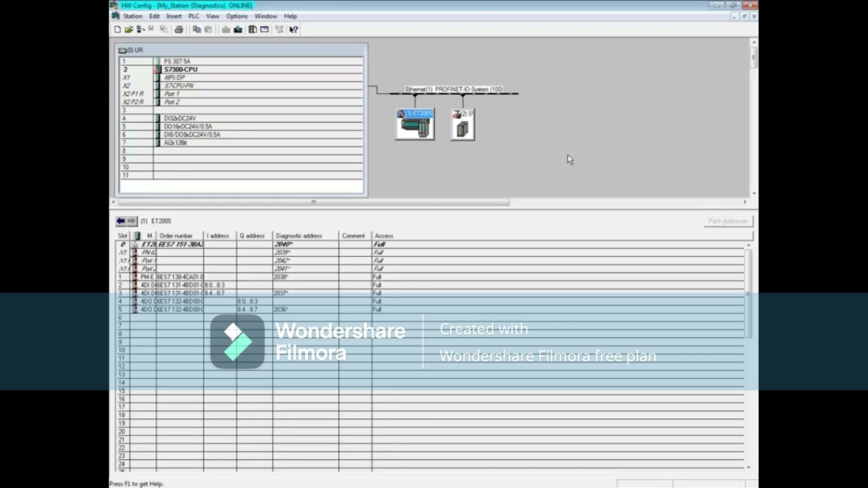Print the configuration with printer icon

(x=179, y=29)
